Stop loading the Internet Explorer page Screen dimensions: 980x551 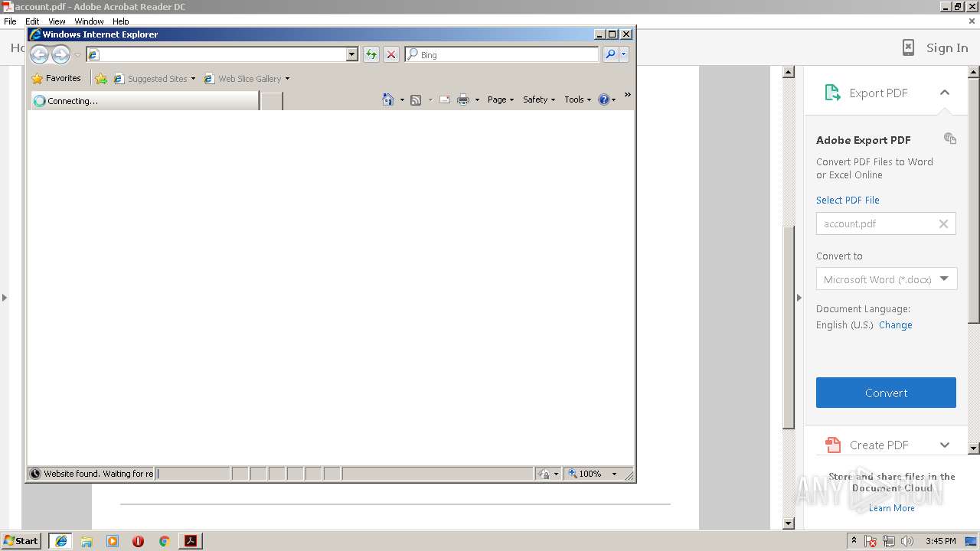[x=391, y=54]
